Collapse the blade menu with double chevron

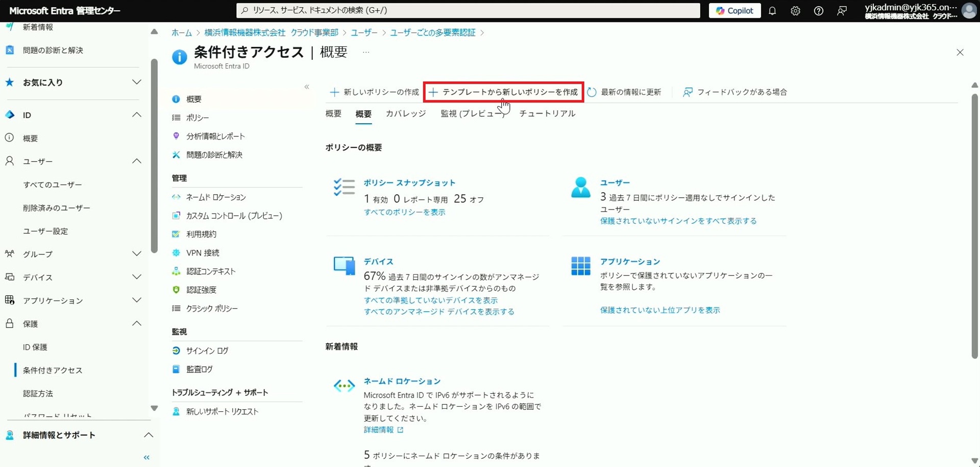tap(307, 87)
